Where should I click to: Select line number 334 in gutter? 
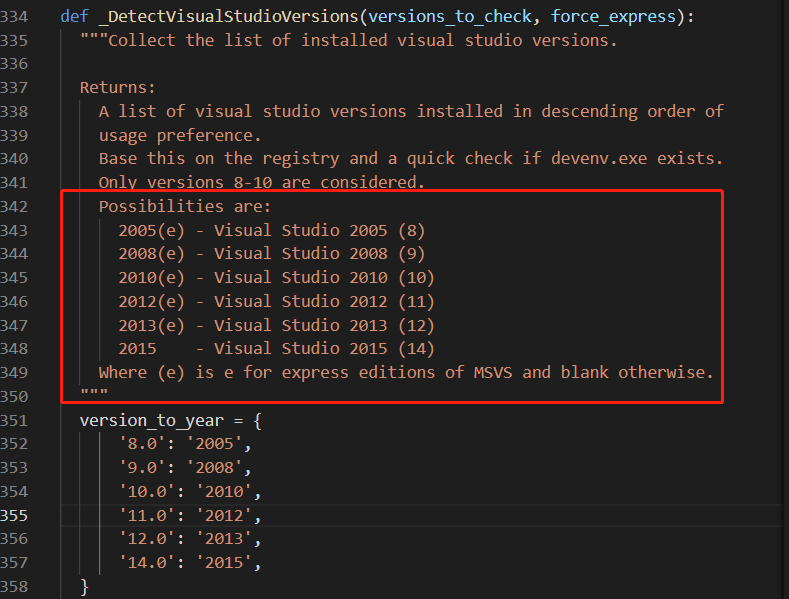(x=14, y=17)
